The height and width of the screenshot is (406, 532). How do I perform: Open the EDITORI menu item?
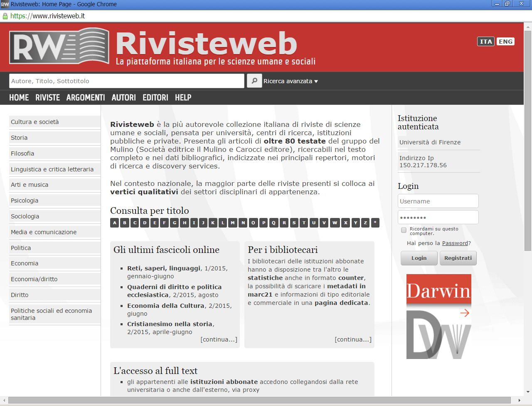pos(155,97)
